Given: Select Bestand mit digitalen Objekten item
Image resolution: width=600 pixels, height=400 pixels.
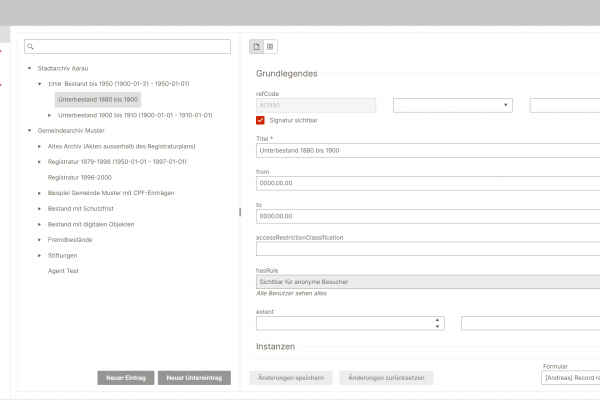Looking at the screenshot, I should coord(91,224).
